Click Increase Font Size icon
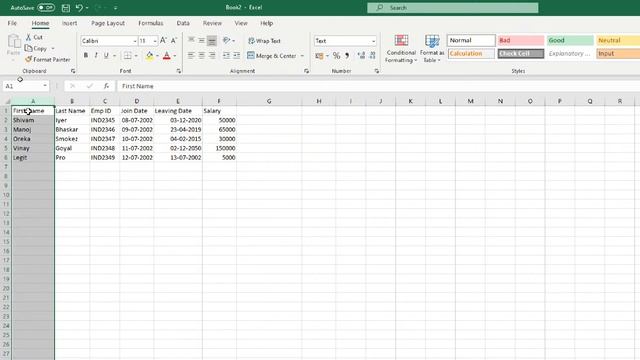This screenshot has height=360, width=640. [x=163, y=40]
